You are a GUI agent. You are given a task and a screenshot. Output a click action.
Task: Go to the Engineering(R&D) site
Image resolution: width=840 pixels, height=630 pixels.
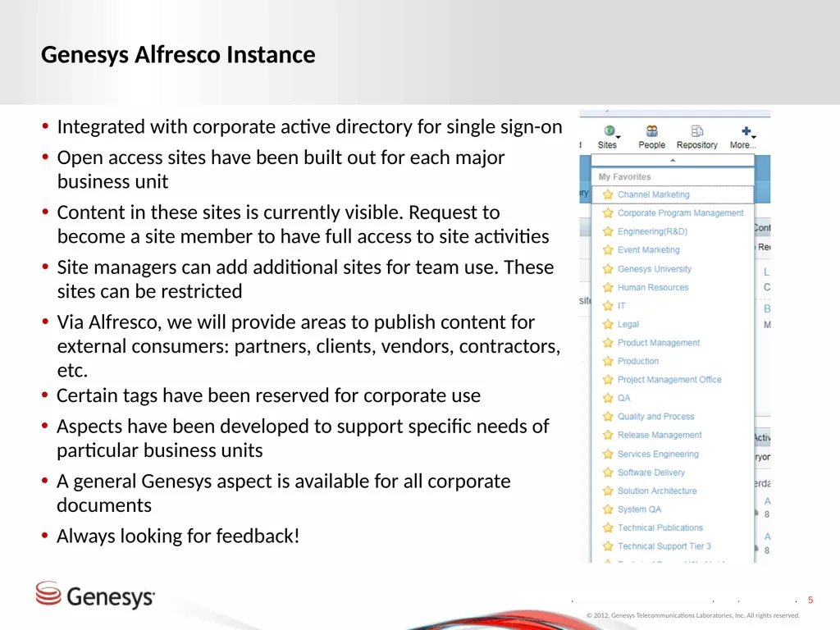pyautogui.click(x=652, y=231)
